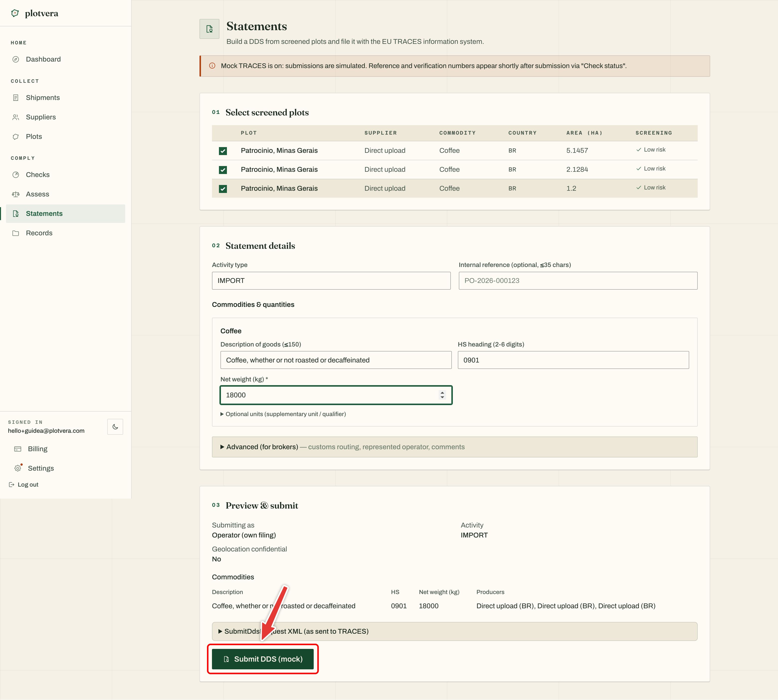Click Low risk badge for 2.1284 row

[x=651, y=169]
